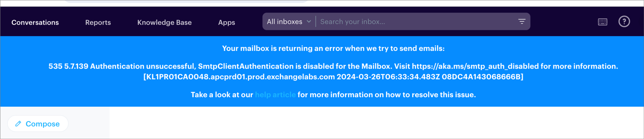Go to Knowledge Base
The height and width of the screenshot is (139, 644).
point(164,22)
